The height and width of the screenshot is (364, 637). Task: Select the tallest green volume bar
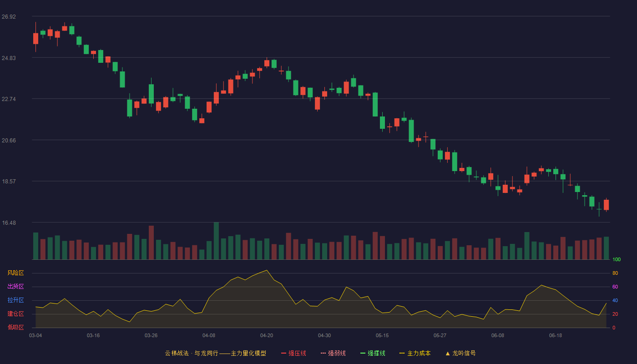216,241
